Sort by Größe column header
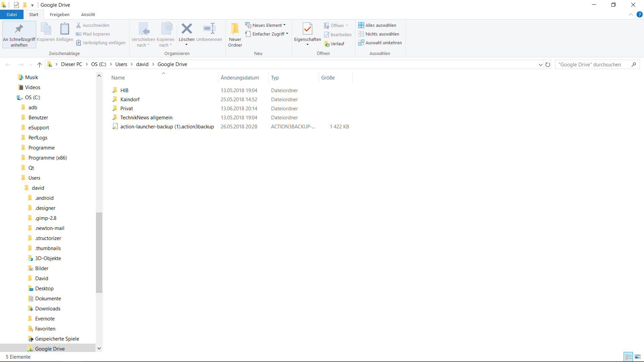Viewport: 644px width, 362px height. click(335, 77)
